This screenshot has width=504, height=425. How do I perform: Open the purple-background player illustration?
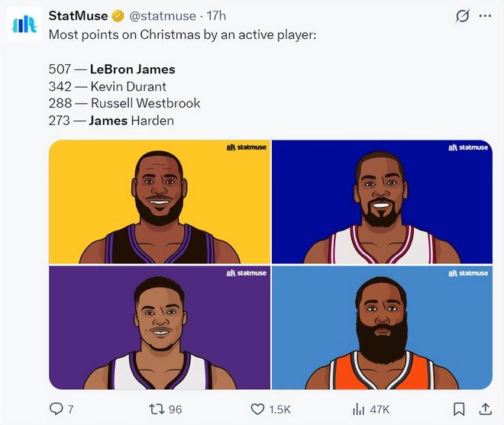point(160,327)
